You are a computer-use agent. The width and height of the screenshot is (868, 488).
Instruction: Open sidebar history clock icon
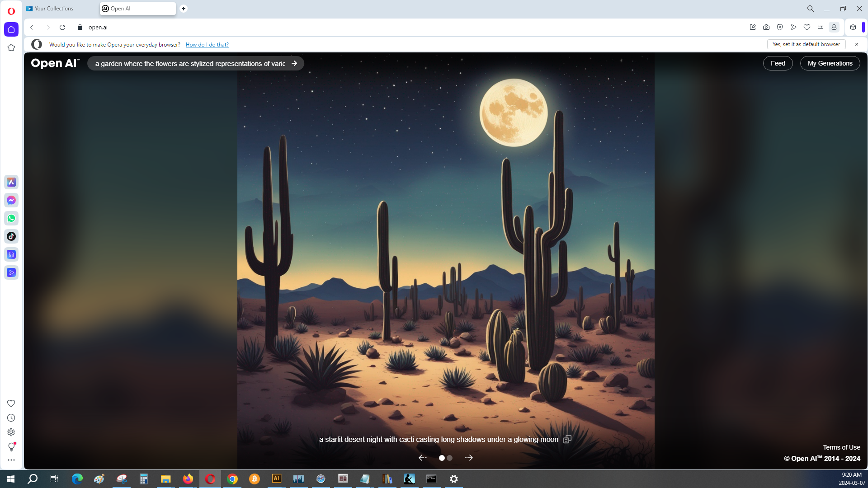[11, 418]
